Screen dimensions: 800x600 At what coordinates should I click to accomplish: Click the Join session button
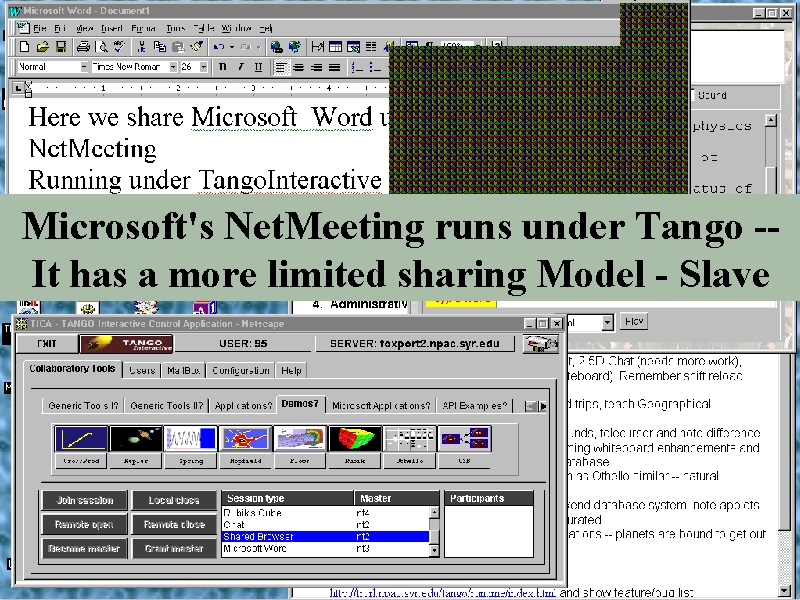coord(85,501)
